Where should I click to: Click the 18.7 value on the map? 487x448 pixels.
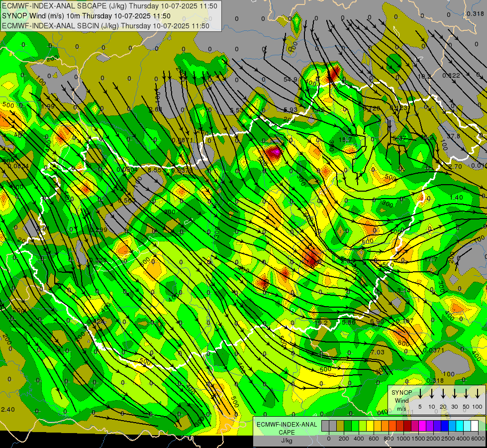point(345,139)
